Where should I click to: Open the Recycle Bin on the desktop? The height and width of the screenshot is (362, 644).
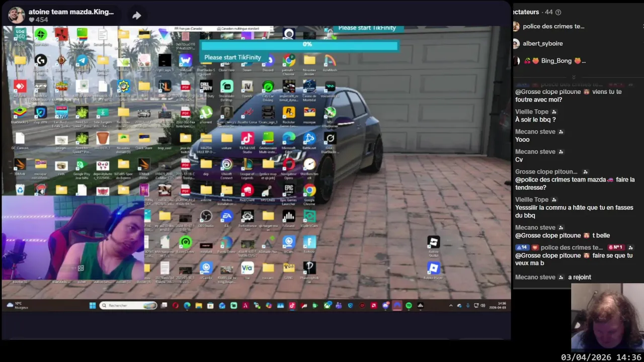tap(20, 190)
